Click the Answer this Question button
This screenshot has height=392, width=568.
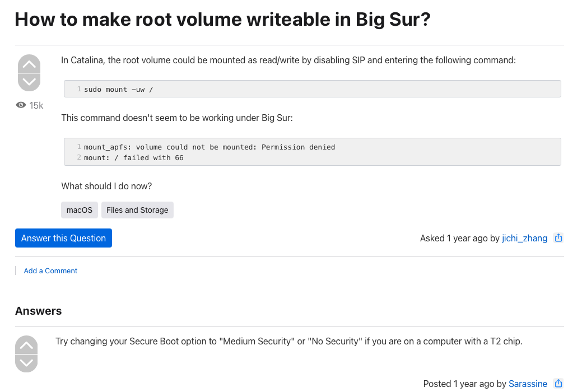click(x=63, y=238)
